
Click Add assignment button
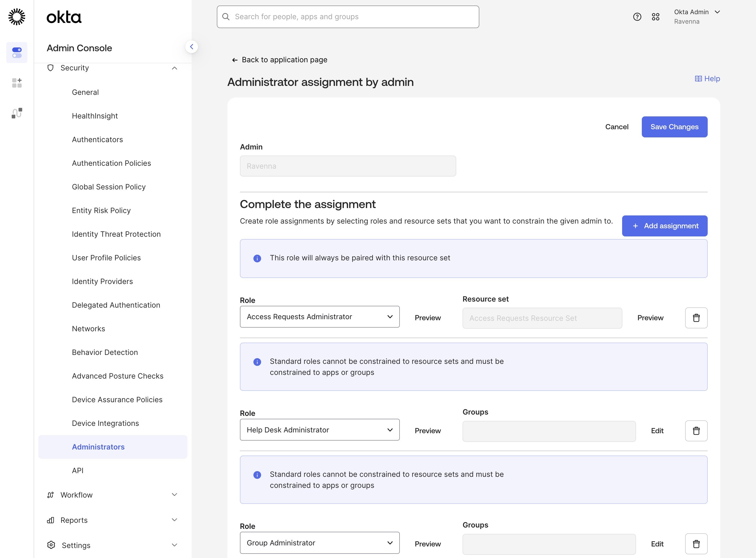pyautogui.click(x=665, y=226)
